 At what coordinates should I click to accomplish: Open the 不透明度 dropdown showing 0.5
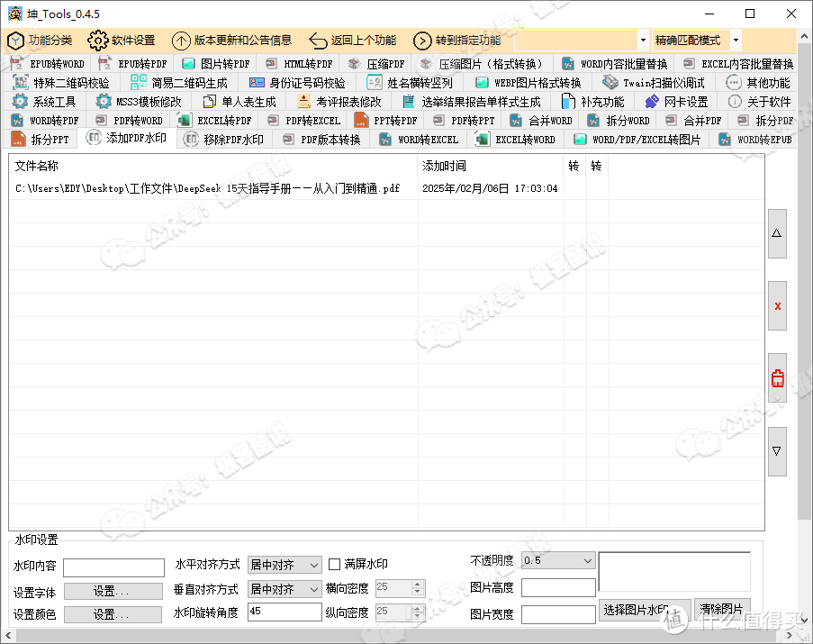[x=556, y=560]
